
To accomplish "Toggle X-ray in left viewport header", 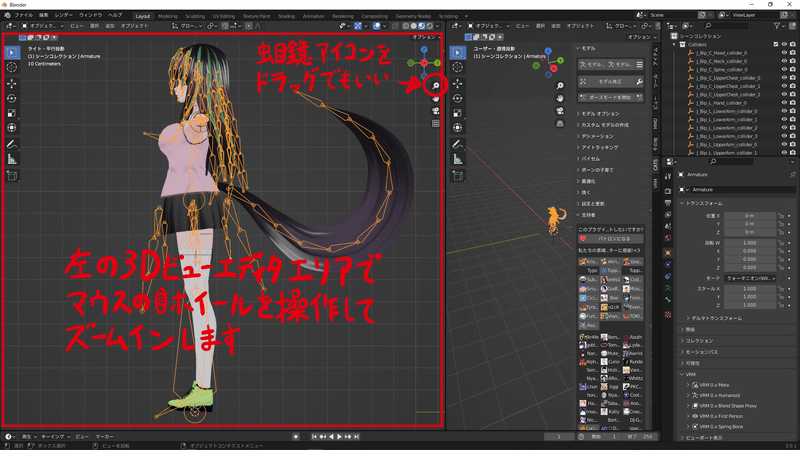I will (396, 26).
